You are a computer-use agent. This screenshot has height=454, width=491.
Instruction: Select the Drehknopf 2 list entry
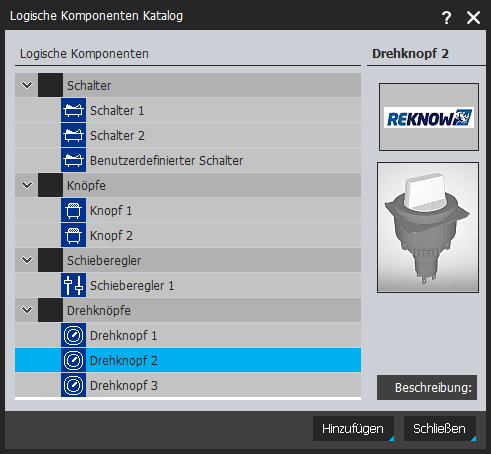point(188,360)
